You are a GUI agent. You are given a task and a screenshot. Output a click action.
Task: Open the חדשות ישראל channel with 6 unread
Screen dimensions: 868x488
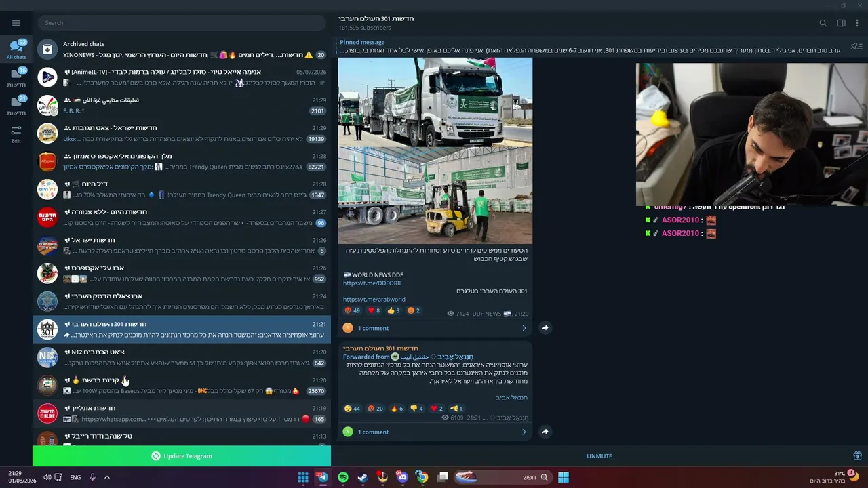coord(182,245)
